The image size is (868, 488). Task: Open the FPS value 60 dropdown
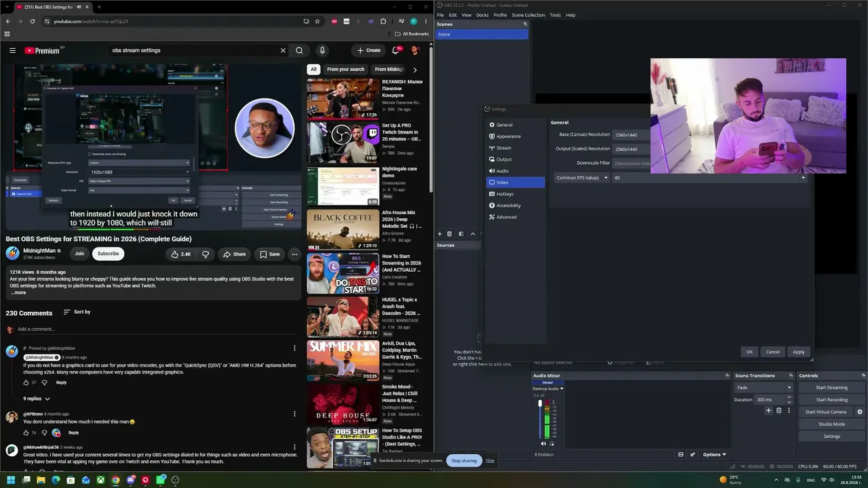click(x=709, y=178)
